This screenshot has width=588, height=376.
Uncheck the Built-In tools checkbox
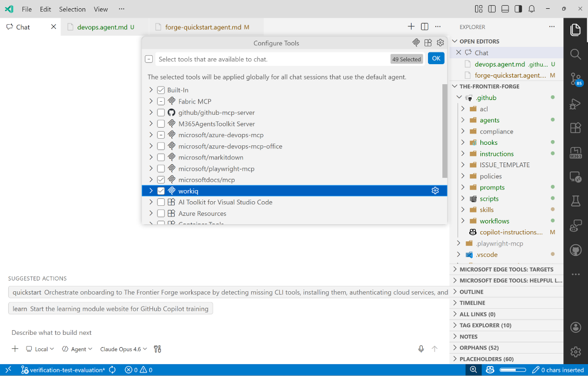[160, 89]
